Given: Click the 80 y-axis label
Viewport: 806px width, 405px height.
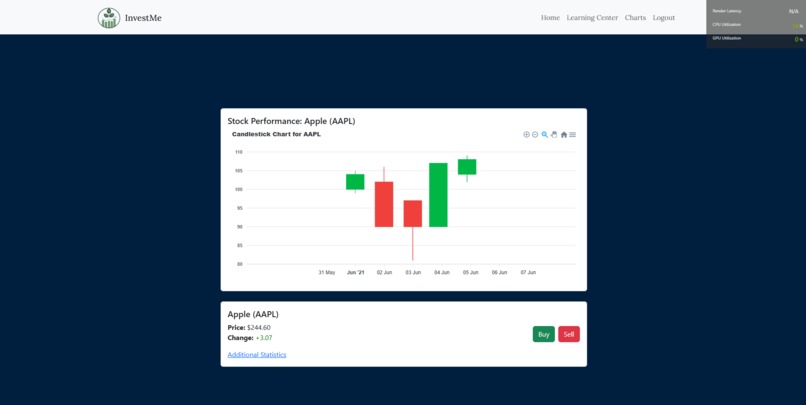Looking at the screenshot, I should (x=239, y=264).
